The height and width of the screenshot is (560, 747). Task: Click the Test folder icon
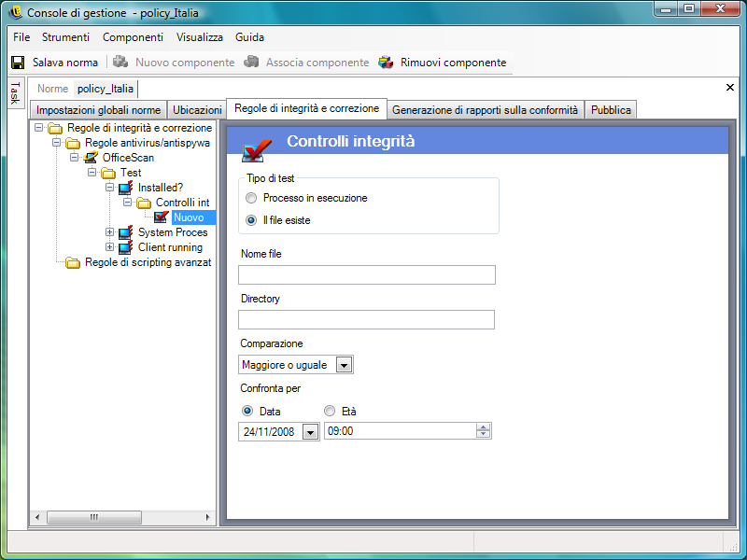pyautogui.click(x=108, y=173)
